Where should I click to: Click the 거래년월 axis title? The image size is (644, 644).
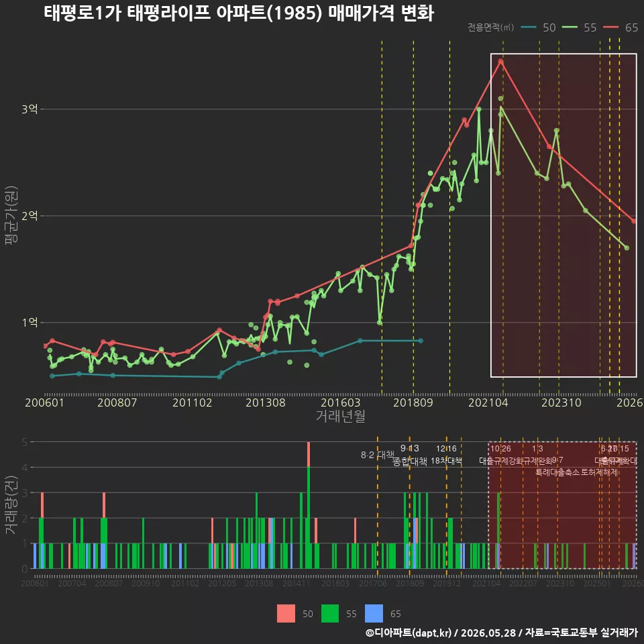tap(341, 416)
